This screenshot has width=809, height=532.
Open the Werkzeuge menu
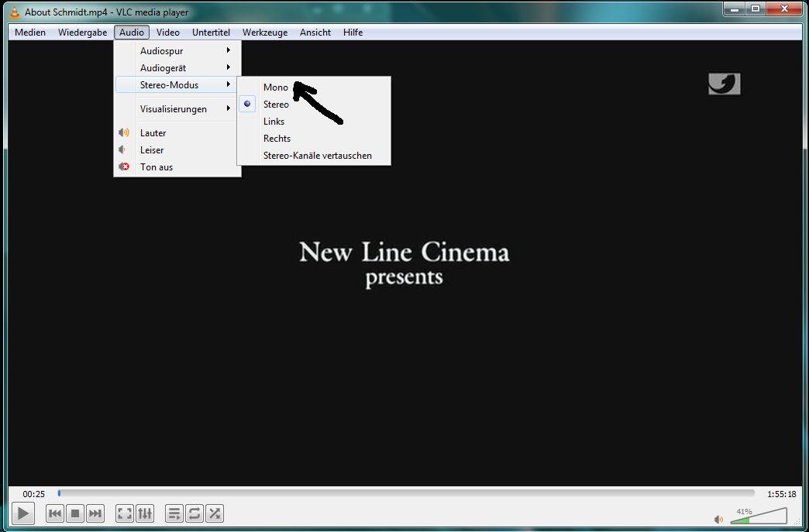pos(265,32)
